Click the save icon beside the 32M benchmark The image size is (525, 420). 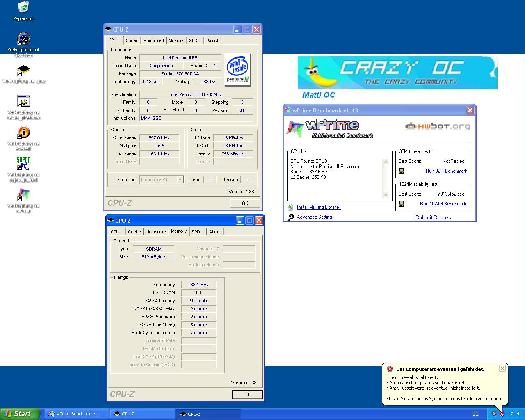pos(402,171)
